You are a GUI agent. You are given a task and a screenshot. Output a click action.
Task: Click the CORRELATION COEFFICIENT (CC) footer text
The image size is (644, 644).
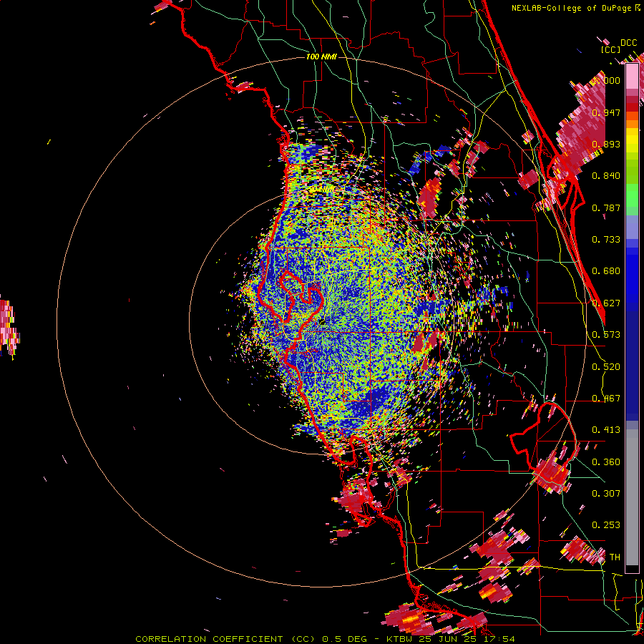(x=225, y=639)
